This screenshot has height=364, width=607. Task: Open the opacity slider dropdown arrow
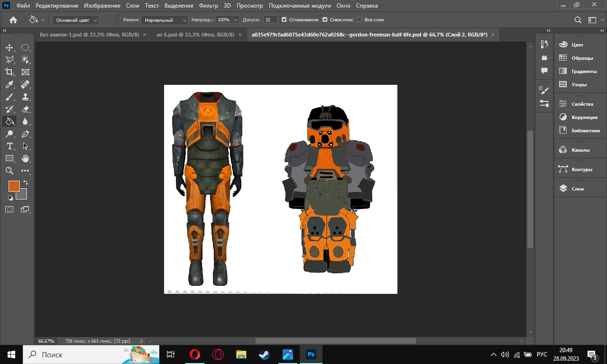(236, 20)
